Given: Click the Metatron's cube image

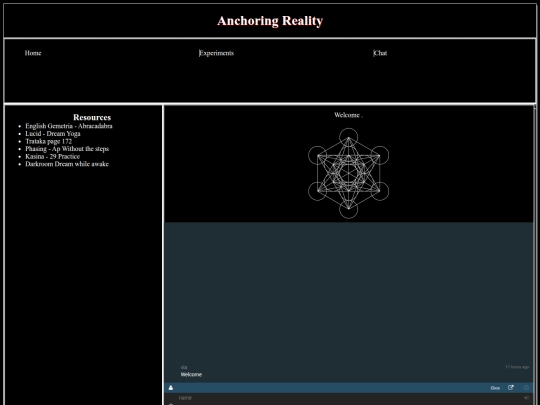Looking at the screenshot, I should pyautogui.click(x=349, y=173).
